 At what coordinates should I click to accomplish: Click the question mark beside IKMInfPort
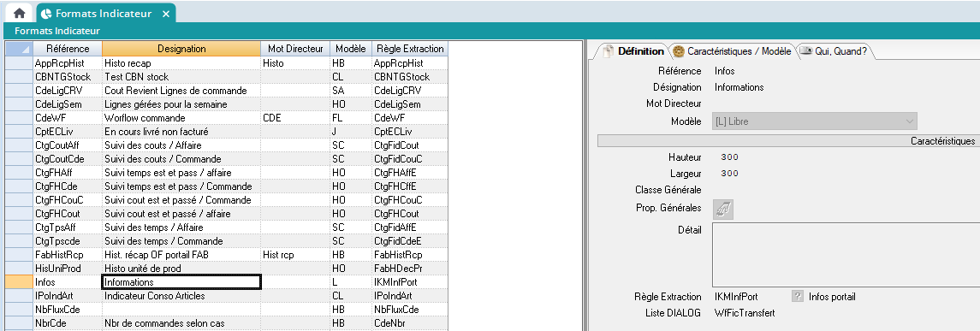(x=797, y=297)
